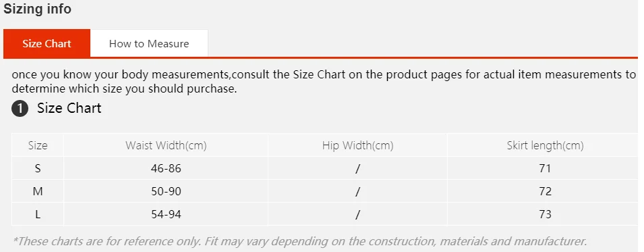The width and height of the screenshot is (644, 252).
Task: Select the size L row label
Action: [x=38, y=214]
